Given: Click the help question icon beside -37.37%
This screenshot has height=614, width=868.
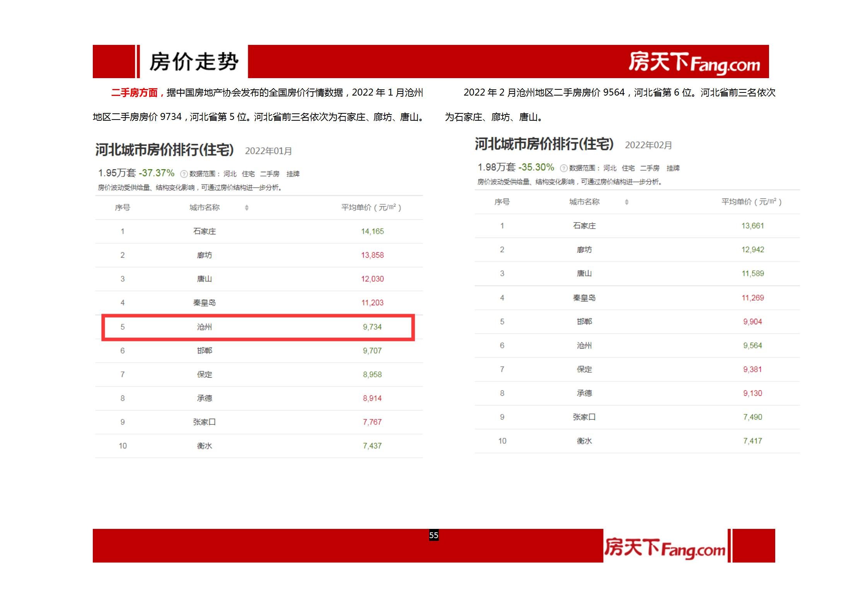Looking at the screenshot, I should [184, 174].
